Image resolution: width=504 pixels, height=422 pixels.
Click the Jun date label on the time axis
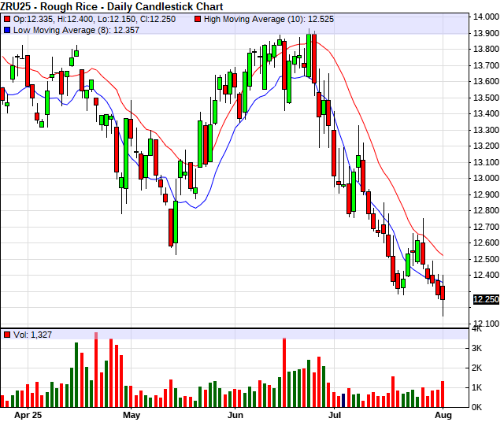point(235,414)
